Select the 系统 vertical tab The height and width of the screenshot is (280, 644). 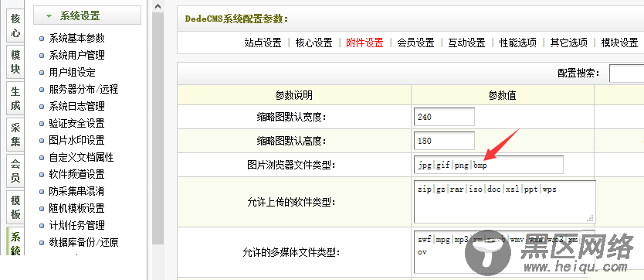tap(15, 242)
